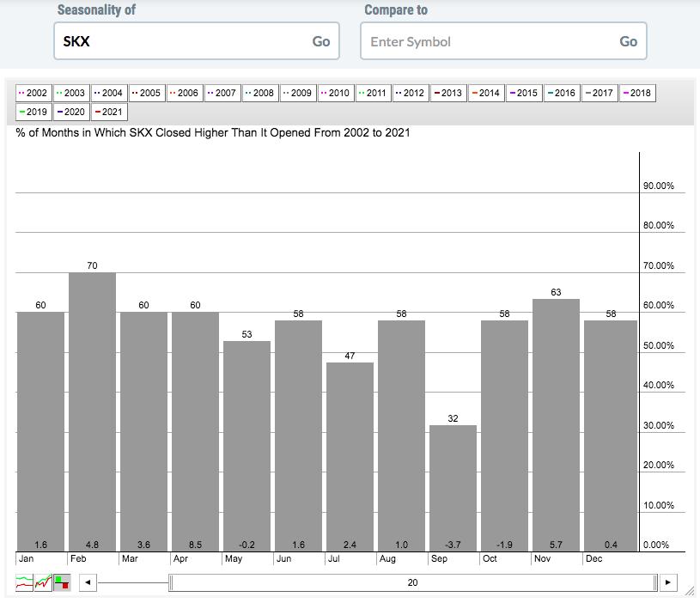
Task: Toggle the 2002 year legend button
Action: point(33,93)
